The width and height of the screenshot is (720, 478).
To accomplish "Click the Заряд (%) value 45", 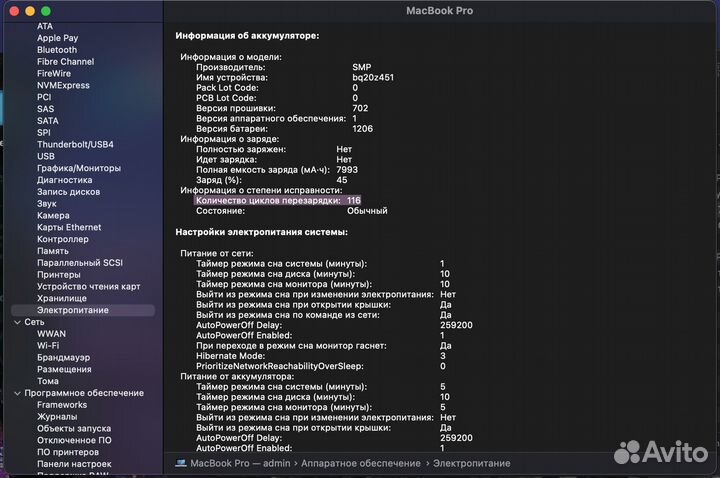I will 342,180.
